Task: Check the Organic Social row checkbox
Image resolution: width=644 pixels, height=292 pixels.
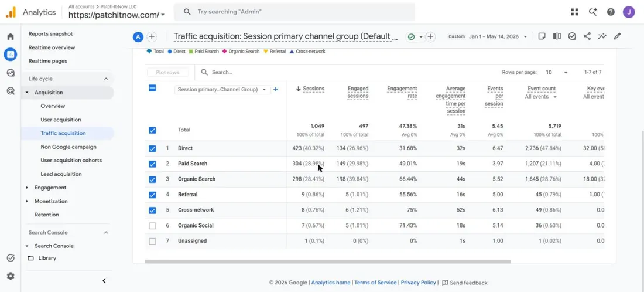Action: pyautogui.click(x=152, y=226)
